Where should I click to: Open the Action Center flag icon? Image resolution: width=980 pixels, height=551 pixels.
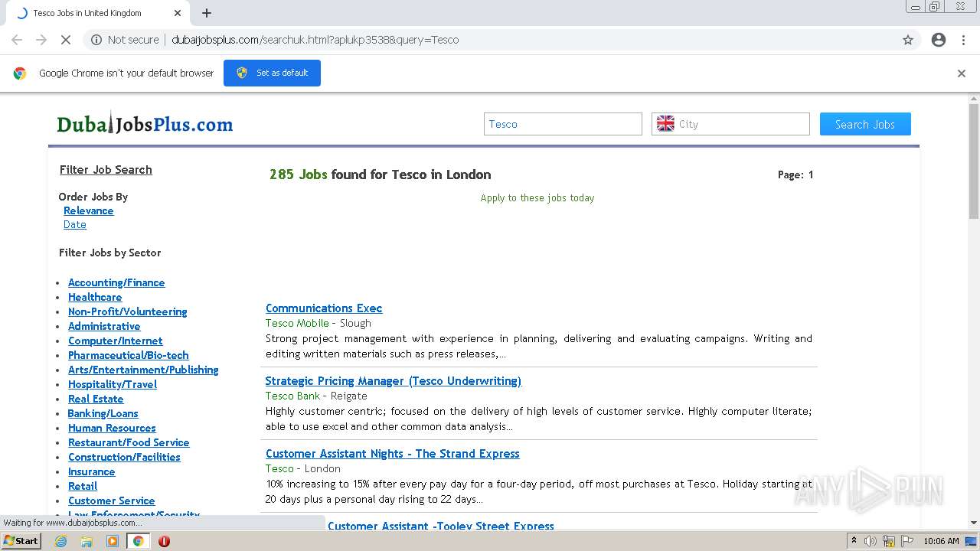pos(906,541)
